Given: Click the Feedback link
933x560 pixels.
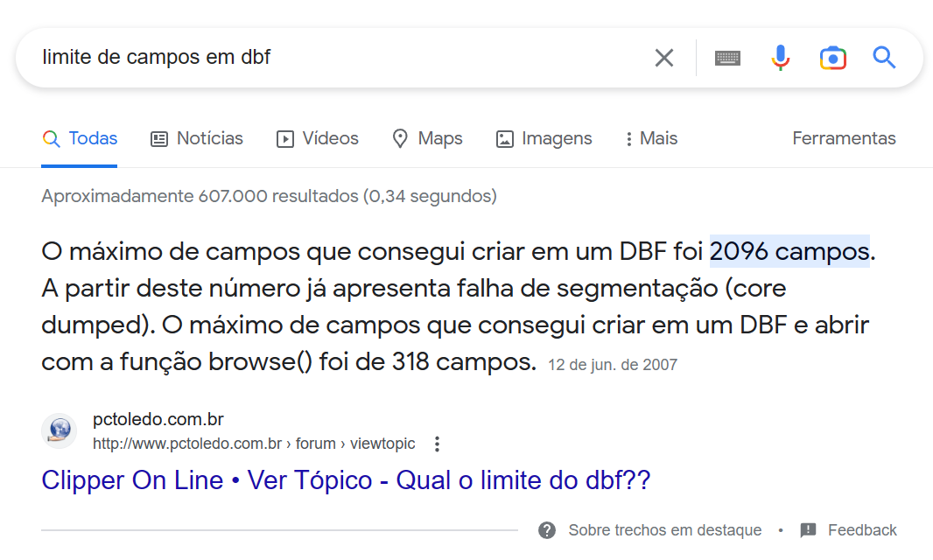Looking at the screenshot, I should pos(862,530).
